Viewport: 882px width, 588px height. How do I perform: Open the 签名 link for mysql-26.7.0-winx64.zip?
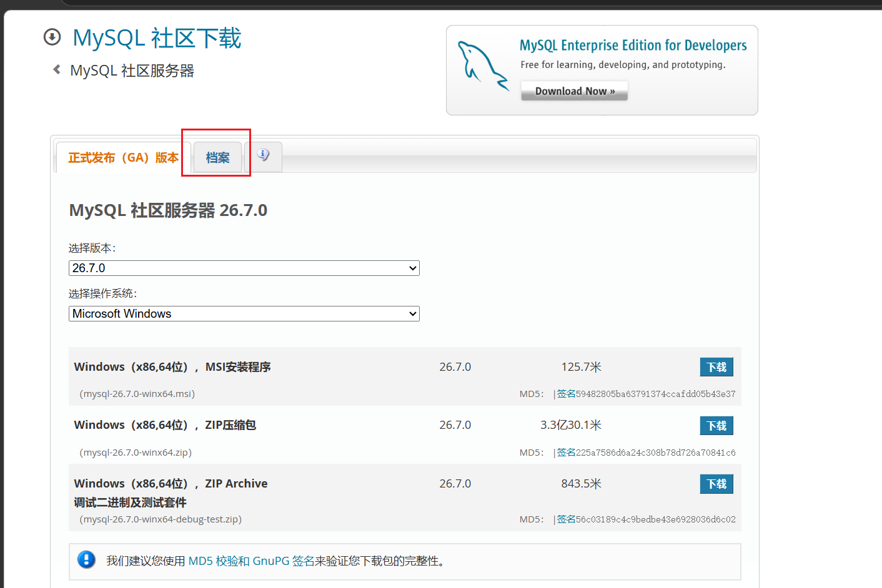566,453
